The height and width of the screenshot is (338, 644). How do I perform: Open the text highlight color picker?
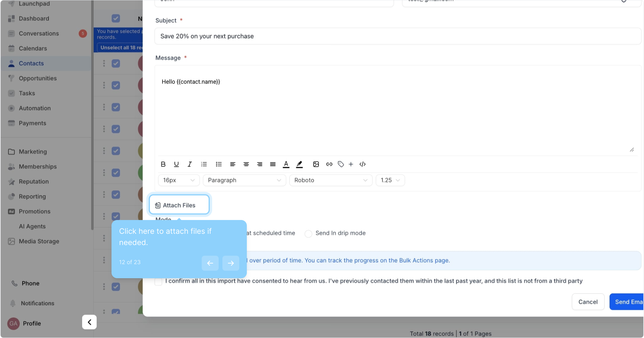299,164
